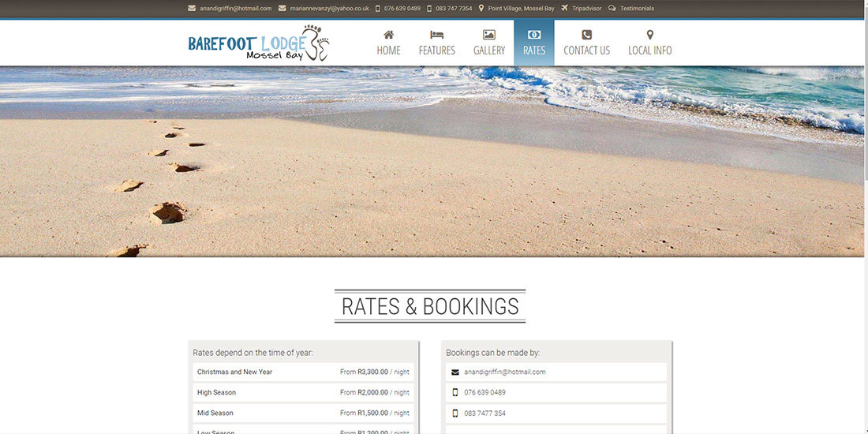868x434 pixels.
Task: Click 'Bookings can be made by:' text
Action: click(492, 353)
